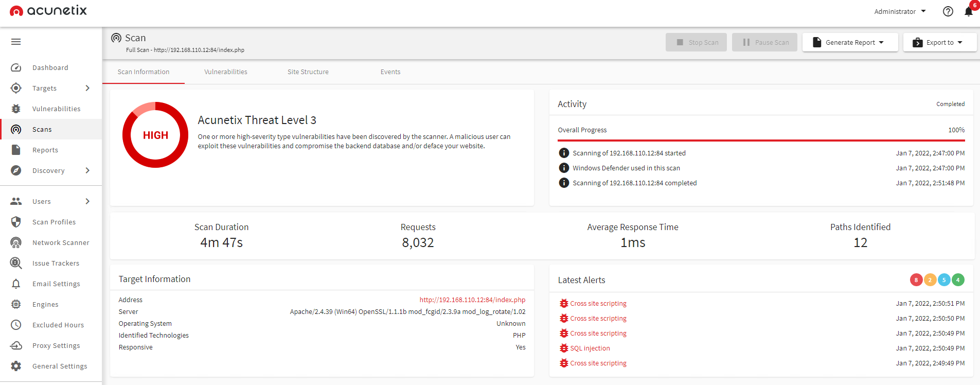Image resolution: width=980 pixels, height=385 pixels.
Task: Open the Administrator account dropdown
Action: pyautogui.click(x=900, y=11)
